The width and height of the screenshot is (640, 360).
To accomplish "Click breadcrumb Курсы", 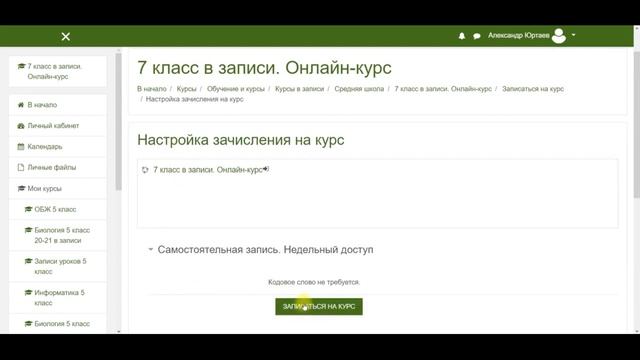I will click(187, 89).
